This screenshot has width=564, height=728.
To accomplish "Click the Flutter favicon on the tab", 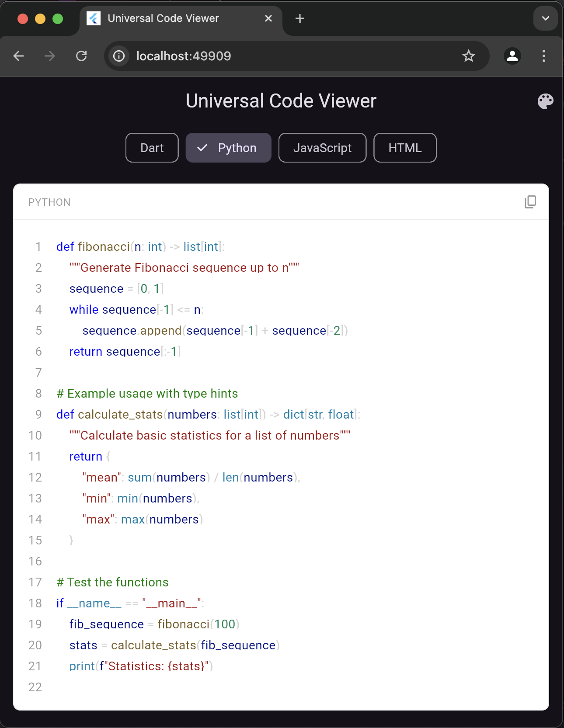I will click(x=94, y=18).
